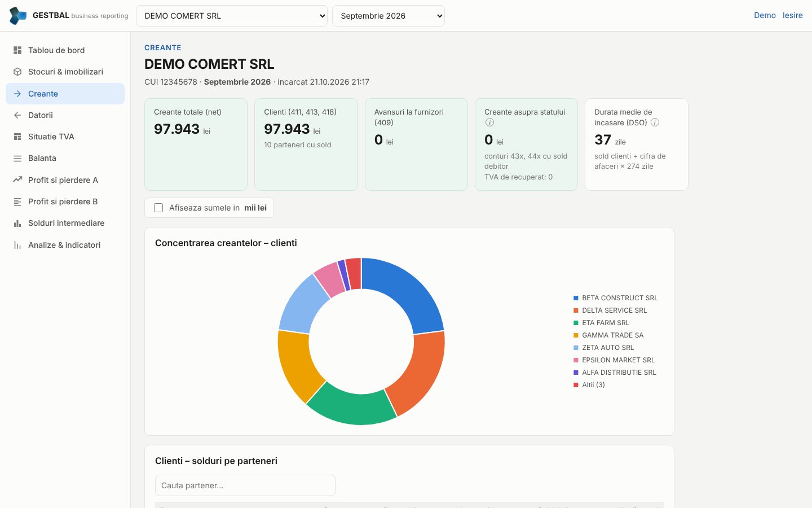
Task: Open the DEMO COMERT SRL company dropdown
Action: coord(232,16)
